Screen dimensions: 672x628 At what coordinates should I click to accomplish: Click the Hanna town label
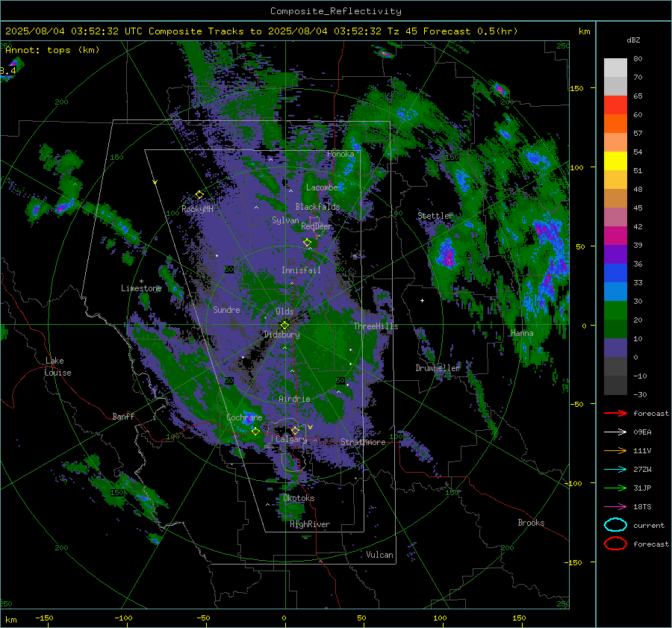tap(522, 333)
